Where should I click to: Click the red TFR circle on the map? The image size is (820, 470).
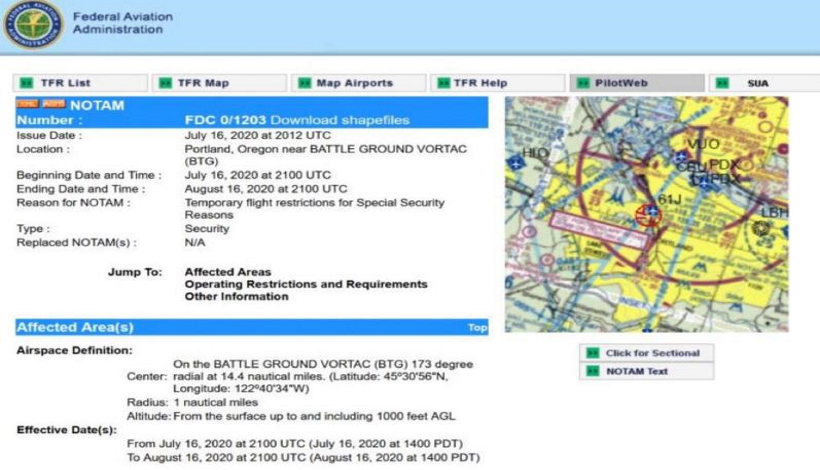648,213
